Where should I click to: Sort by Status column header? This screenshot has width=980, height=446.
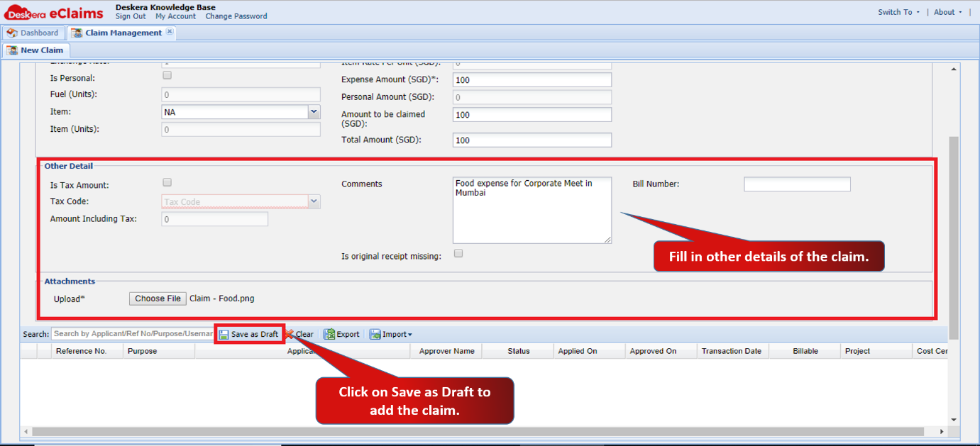click(519, 351)
